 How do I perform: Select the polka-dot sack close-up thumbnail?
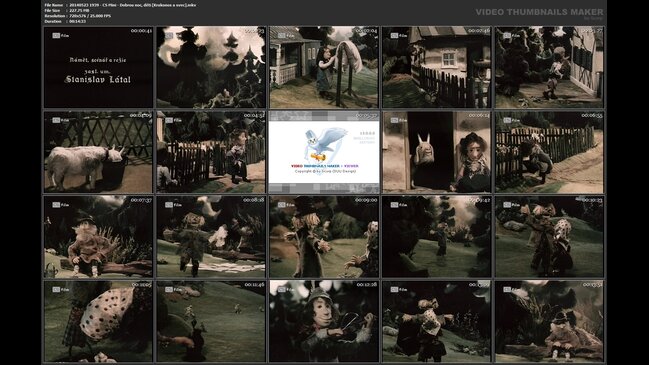click(x=98, y=321)
